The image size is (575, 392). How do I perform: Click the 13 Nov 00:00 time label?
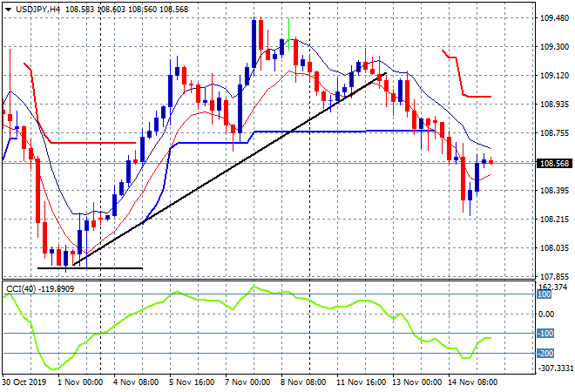point(417,382)
